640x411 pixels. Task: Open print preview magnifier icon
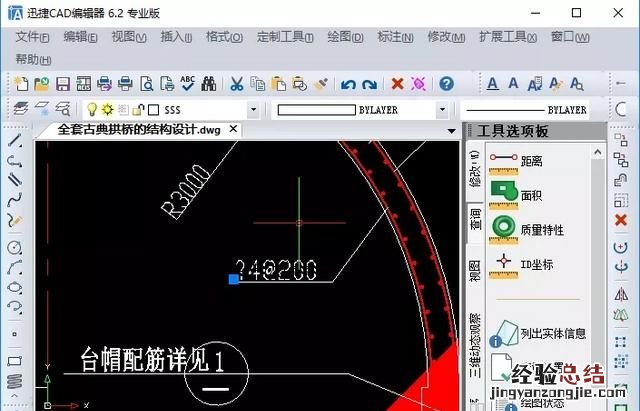(x=146, y=84)
